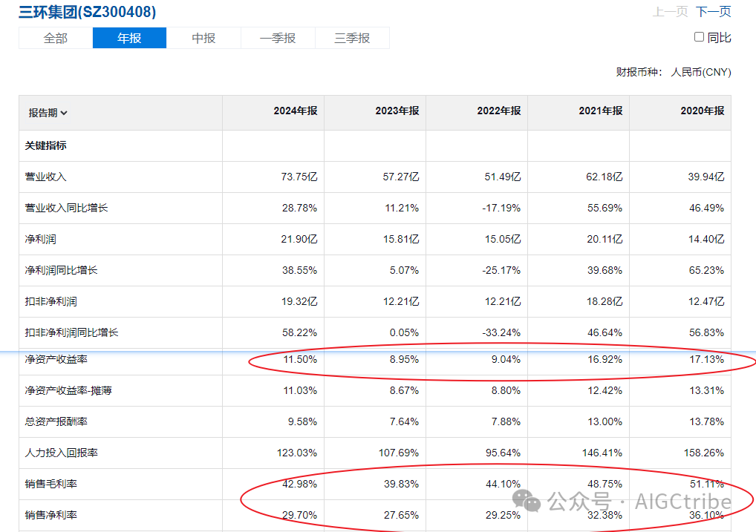The width and height of the screenshot is (756, 532).
Task: Click the 11.50% ROE value
Action: click(x=300, y=359)
